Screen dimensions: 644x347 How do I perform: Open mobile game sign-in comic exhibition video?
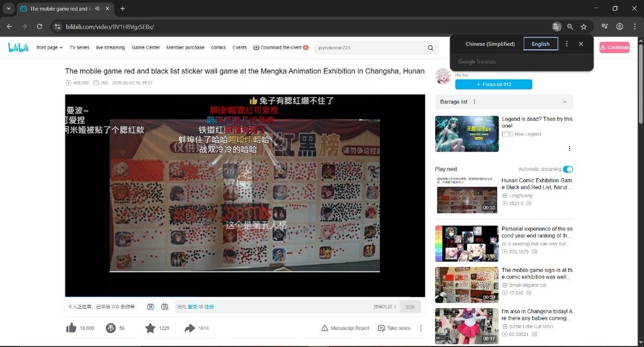pos(466,285)
